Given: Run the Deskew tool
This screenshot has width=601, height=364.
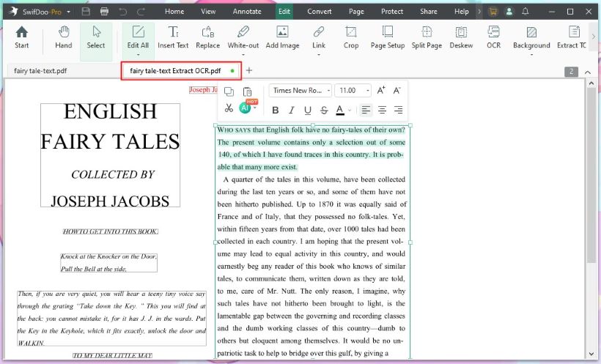Looking at the screenshot, I should point(461,37).
